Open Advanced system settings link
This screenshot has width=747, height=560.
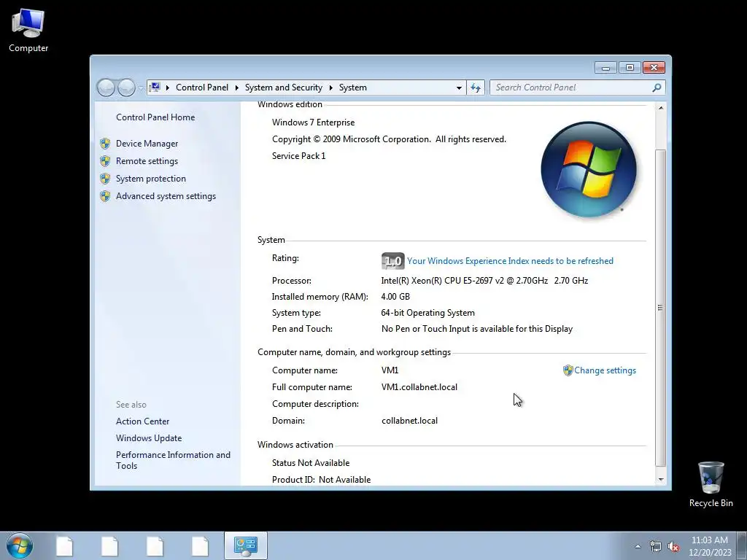166,196
